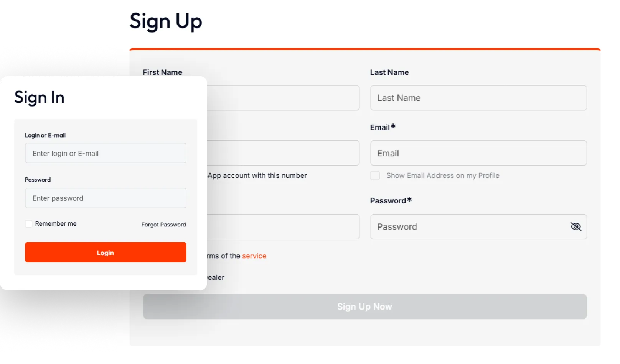
Task: Click the Last Name label text
Action: point(389,72)
